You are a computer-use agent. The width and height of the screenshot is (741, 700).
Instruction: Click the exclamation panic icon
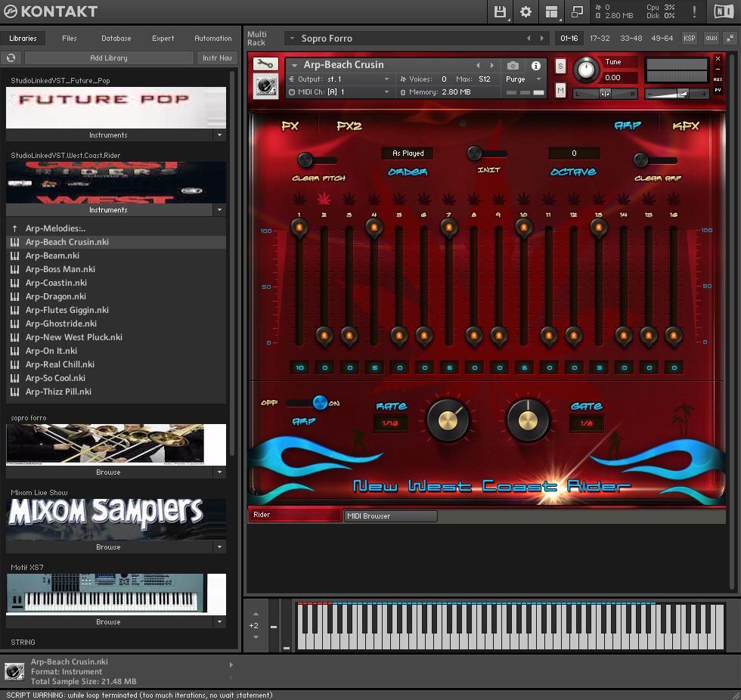(x=694, y=12)
